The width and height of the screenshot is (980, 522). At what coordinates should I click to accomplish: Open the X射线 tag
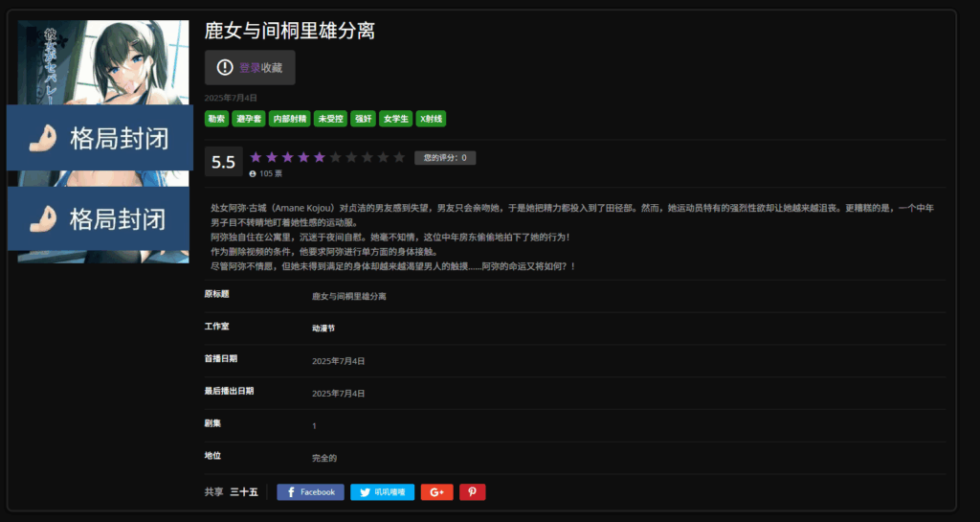pyautogui.click(x=432, y=119)
